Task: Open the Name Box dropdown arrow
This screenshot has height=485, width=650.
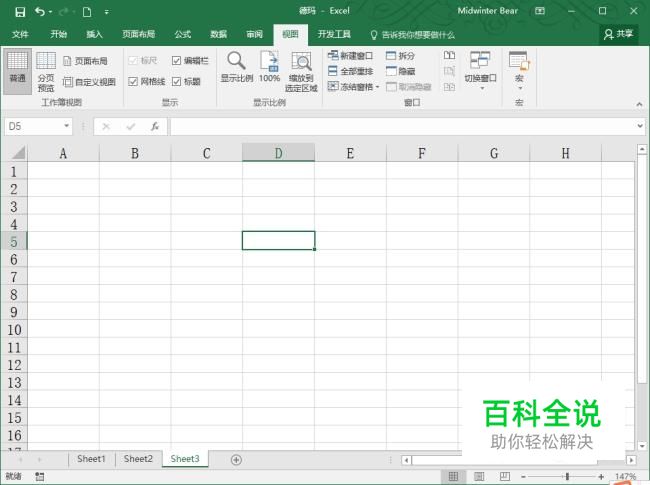Action: 66,126
